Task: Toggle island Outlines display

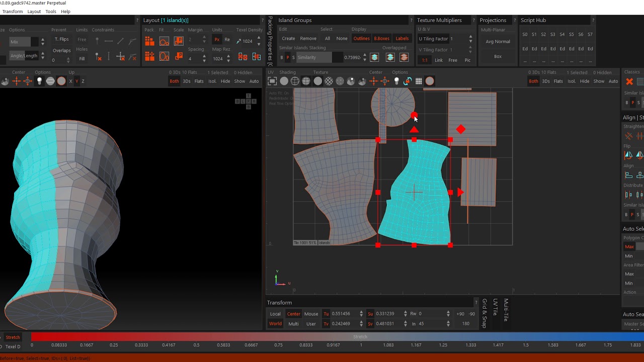Action: click(361, 39)
